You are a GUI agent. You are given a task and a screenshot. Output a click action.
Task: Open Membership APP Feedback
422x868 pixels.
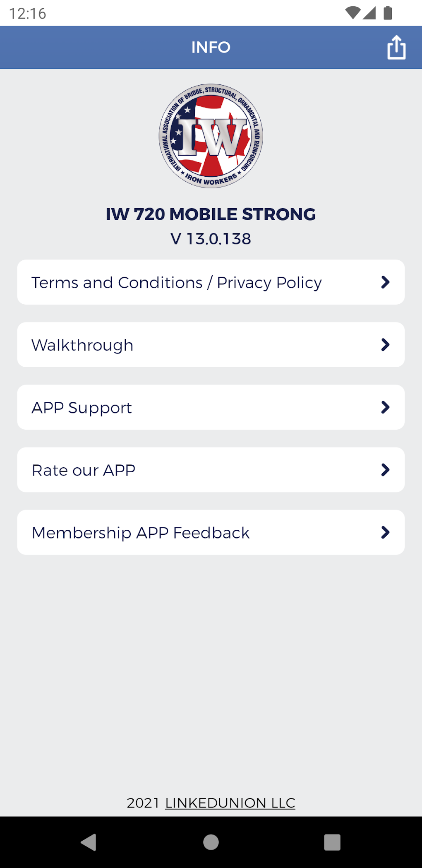point(141,533)
